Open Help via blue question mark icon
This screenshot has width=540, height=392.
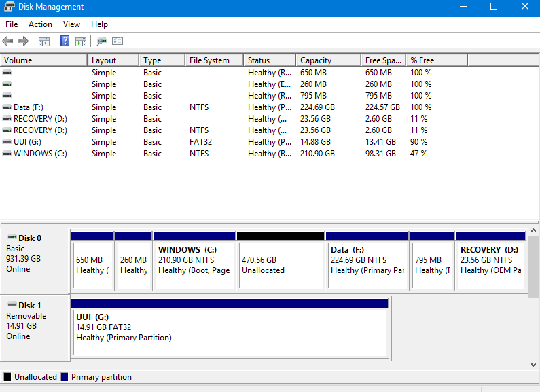coord(65,41)
